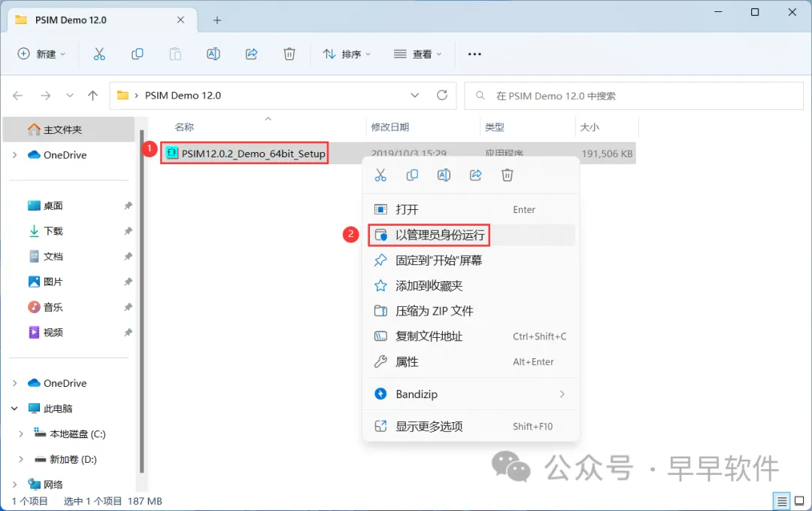Open 文档 in navigation pane

coord(53,257)
